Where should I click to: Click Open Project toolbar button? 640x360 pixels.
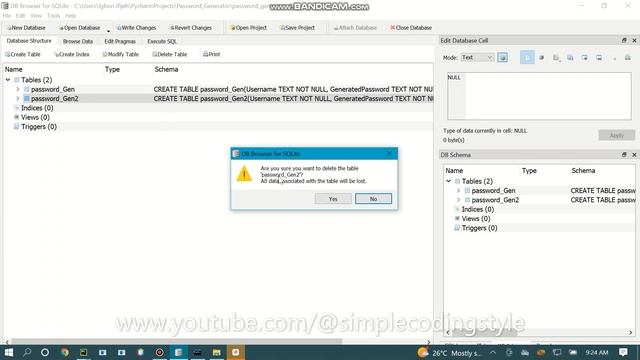click(249, 28)
